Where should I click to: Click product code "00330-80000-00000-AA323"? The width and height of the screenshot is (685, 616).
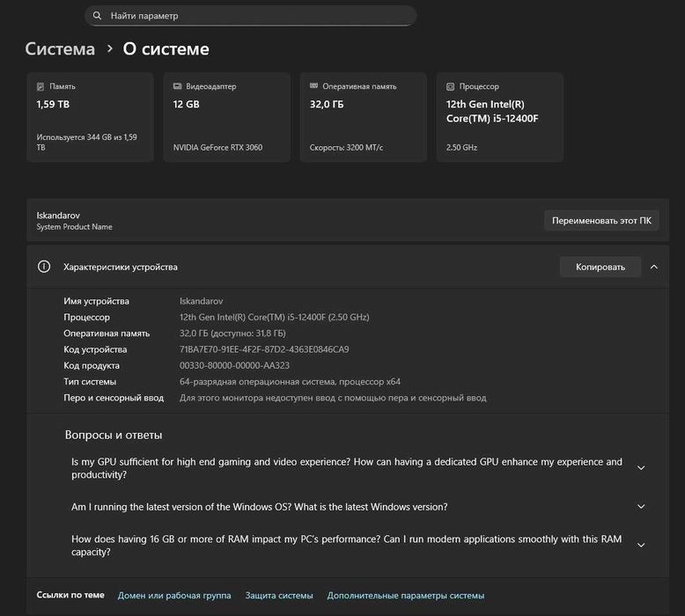click(234, 365)
